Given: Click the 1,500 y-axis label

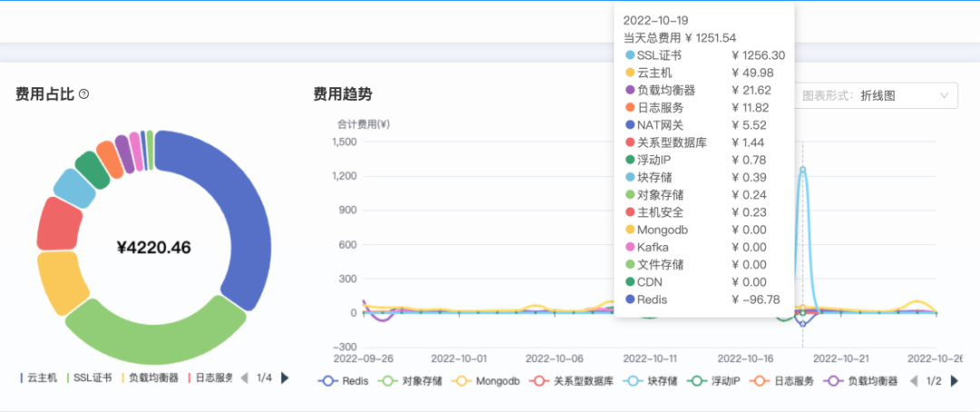Looking at the screenshot, I should (343, 142).
